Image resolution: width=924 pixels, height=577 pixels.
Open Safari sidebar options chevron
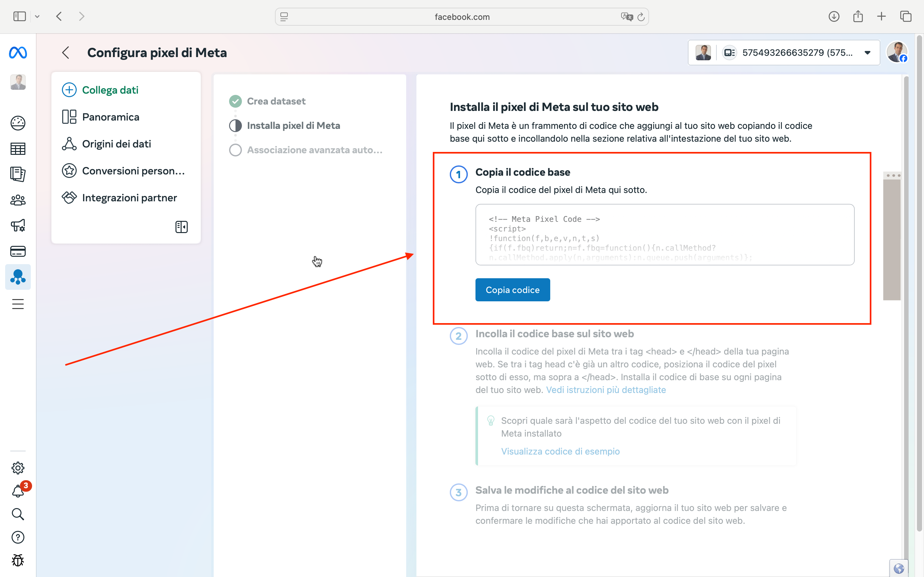point(37,16)
